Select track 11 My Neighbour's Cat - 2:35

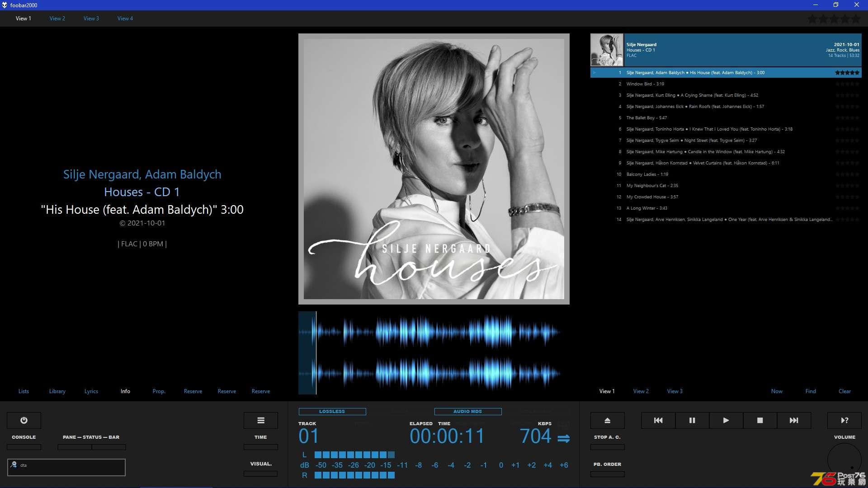[726, 186]
